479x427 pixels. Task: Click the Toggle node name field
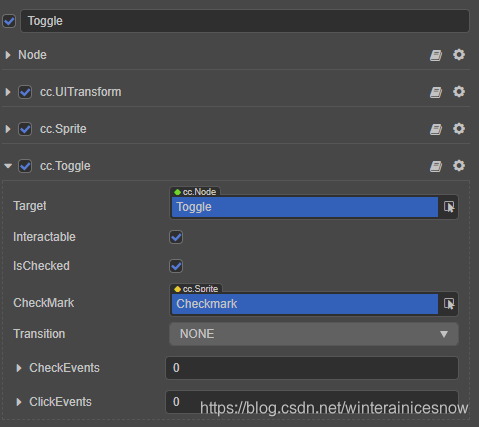tap(245, 21)
